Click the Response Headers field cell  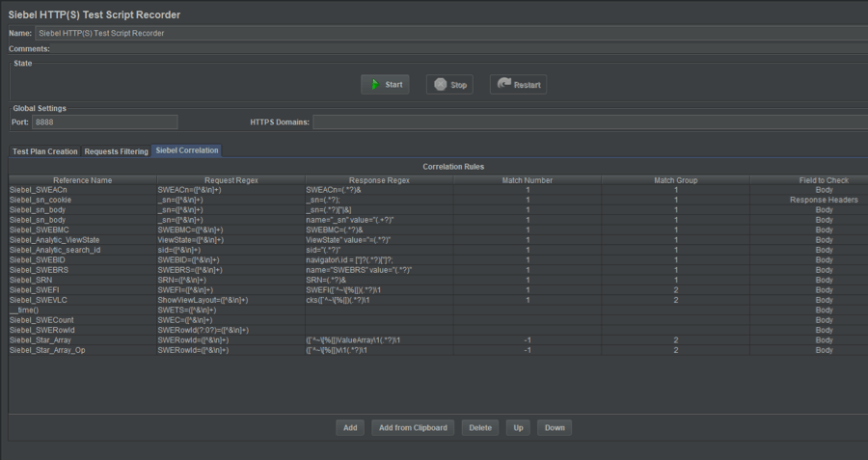point(809,200)
